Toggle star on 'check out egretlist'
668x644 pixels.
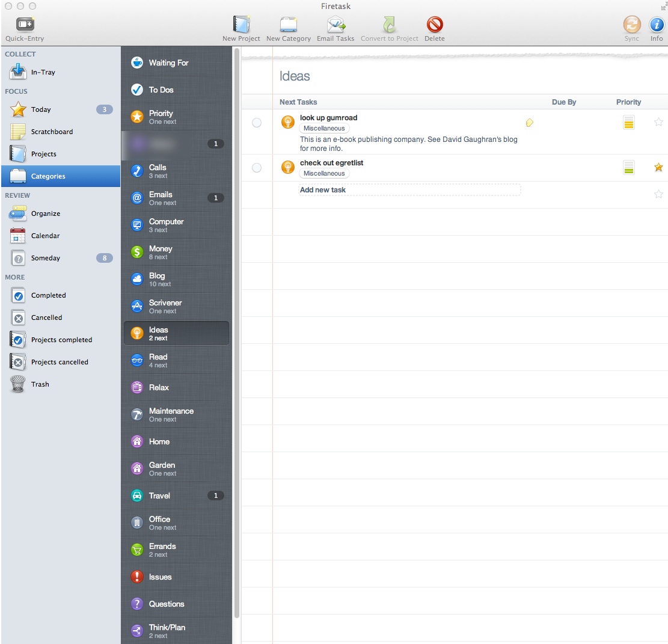click(658, 168)
